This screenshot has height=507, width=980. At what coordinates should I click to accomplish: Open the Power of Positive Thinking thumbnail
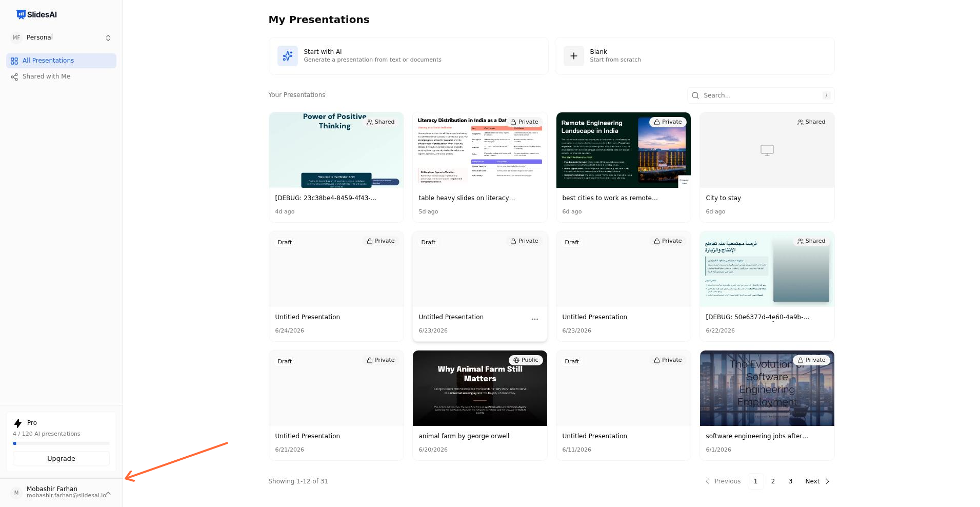coord(336,150)
